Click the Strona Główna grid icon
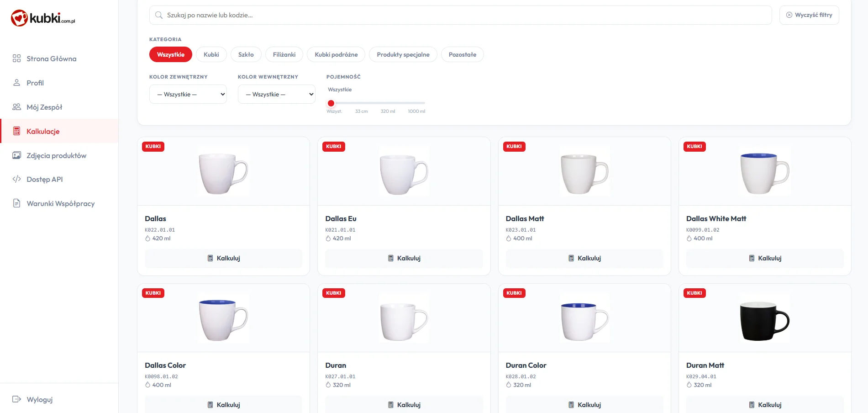The height and width of the screenshot is (413, 868). (x=17, y=58)
